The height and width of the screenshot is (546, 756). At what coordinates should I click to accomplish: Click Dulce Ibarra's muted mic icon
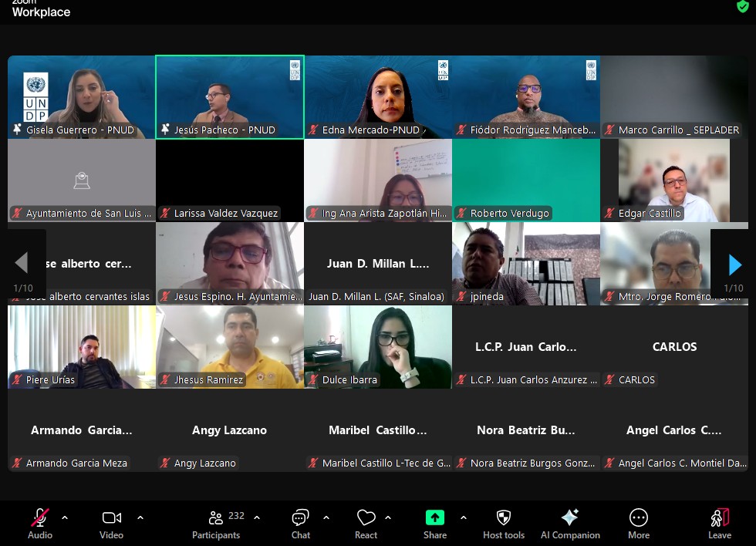coord(313,379)
